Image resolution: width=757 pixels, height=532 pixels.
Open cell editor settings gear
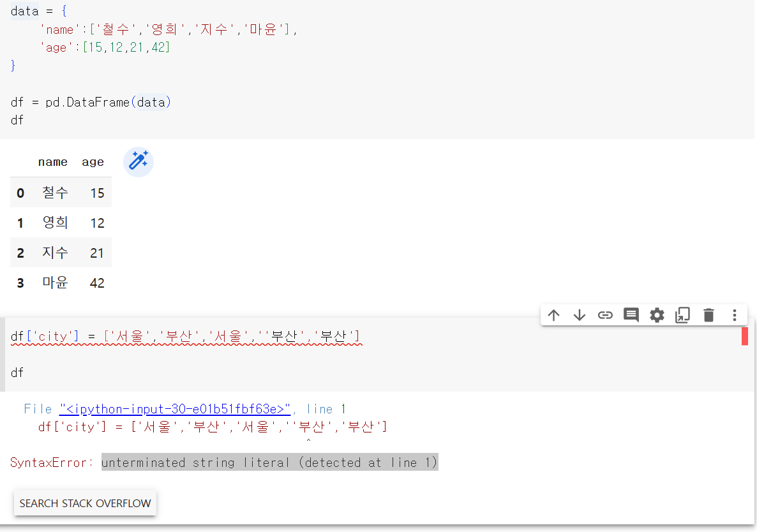pos(657,316)
